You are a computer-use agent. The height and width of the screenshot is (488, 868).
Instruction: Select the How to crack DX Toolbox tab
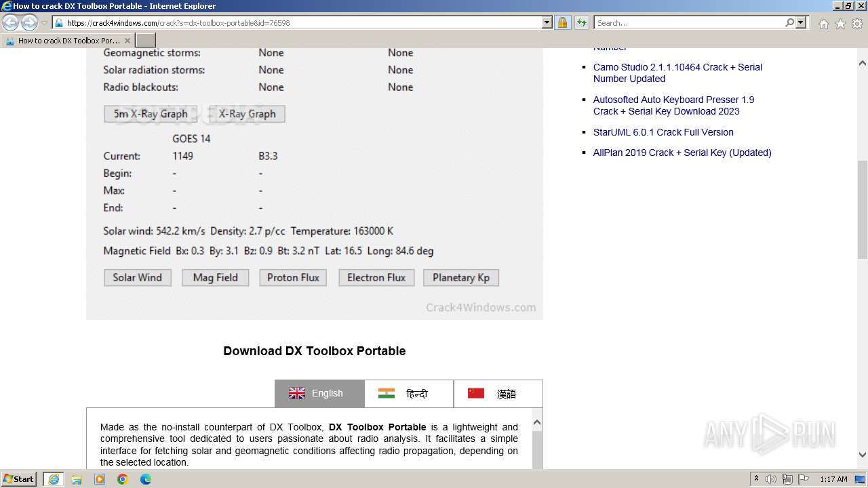(x=68, y=41)
